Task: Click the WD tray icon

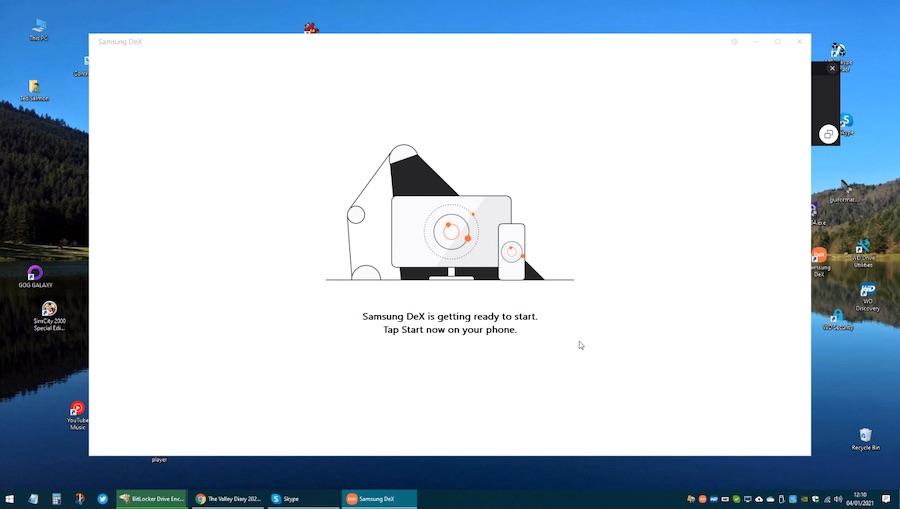Action: [x=714, y=499]
